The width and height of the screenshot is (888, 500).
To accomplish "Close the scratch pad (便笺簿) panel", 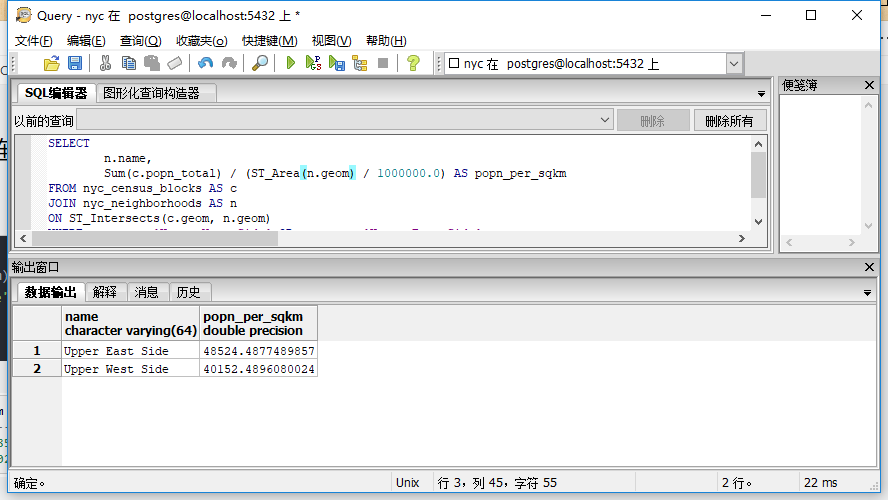I will [869, 85].
